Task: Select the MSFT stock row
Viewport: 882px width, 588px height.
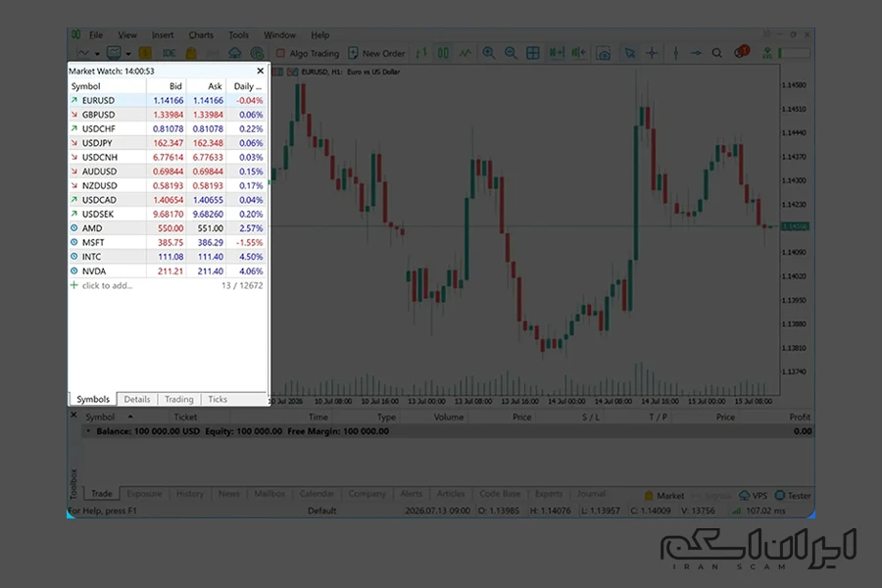Action: tap(167, 242)
